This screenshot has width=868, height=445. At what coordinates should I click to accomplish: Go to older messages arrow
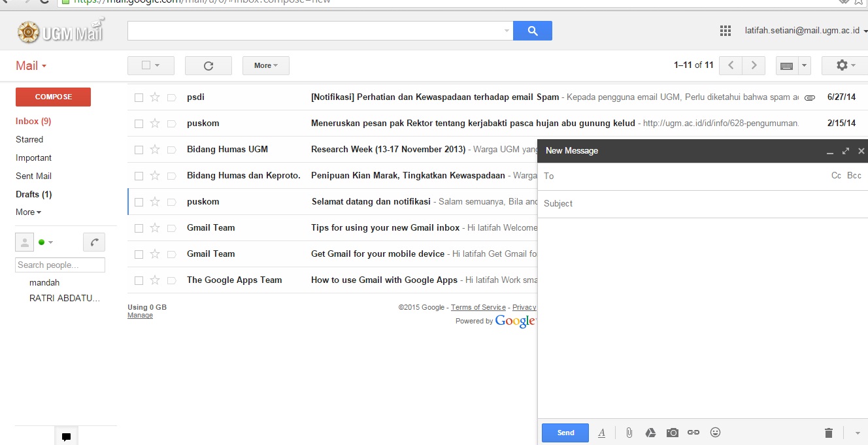pyautogui.click(x=754, y=65)
